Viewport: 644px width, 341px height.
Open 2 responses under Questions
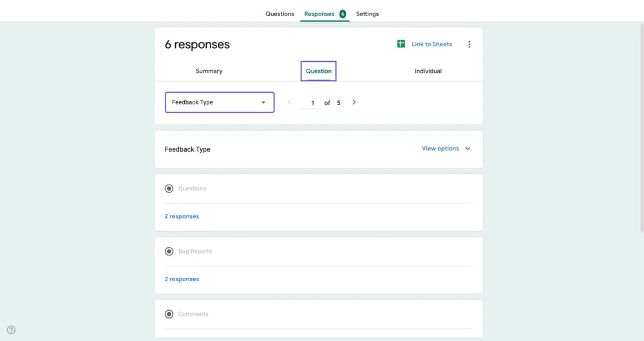point(182,216)
